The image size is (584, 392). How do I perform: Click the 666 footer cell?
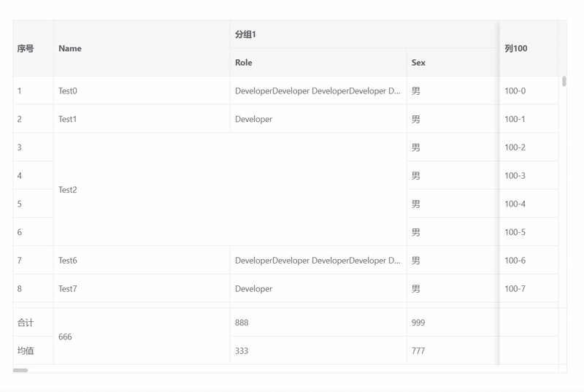click(x=142, y=337)
